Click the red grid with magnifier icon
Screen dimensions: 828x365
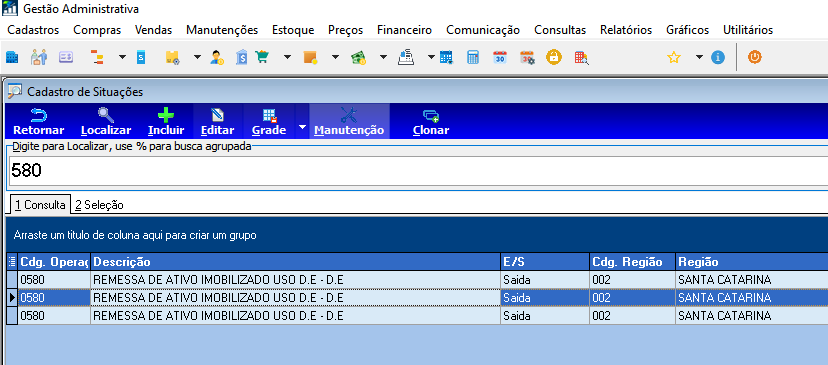pos(581,57)
